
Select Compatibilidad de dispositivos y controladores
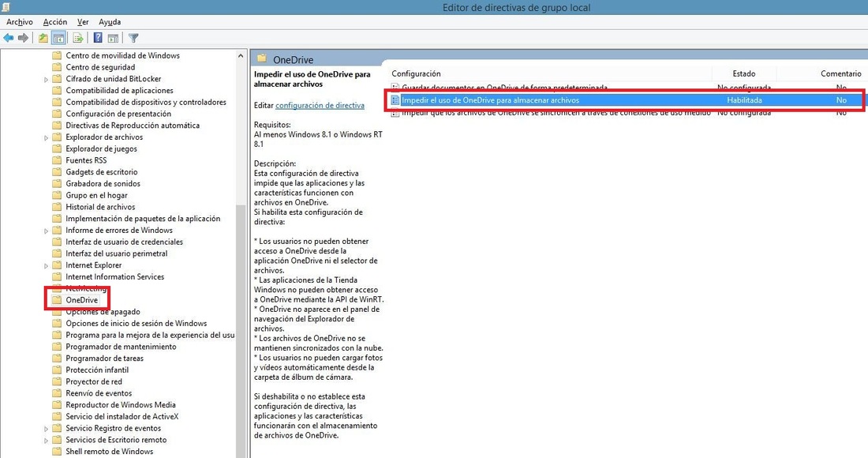146,102
